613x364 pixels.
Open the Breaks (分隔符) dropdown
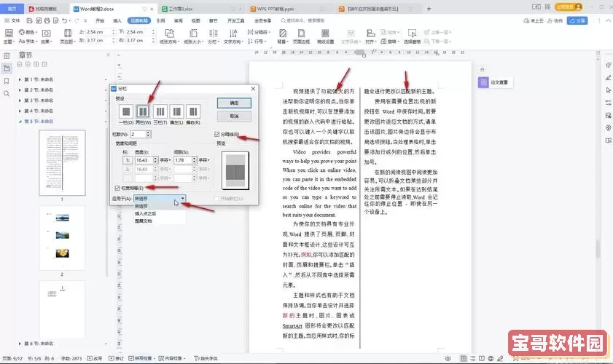pos(259,32)
